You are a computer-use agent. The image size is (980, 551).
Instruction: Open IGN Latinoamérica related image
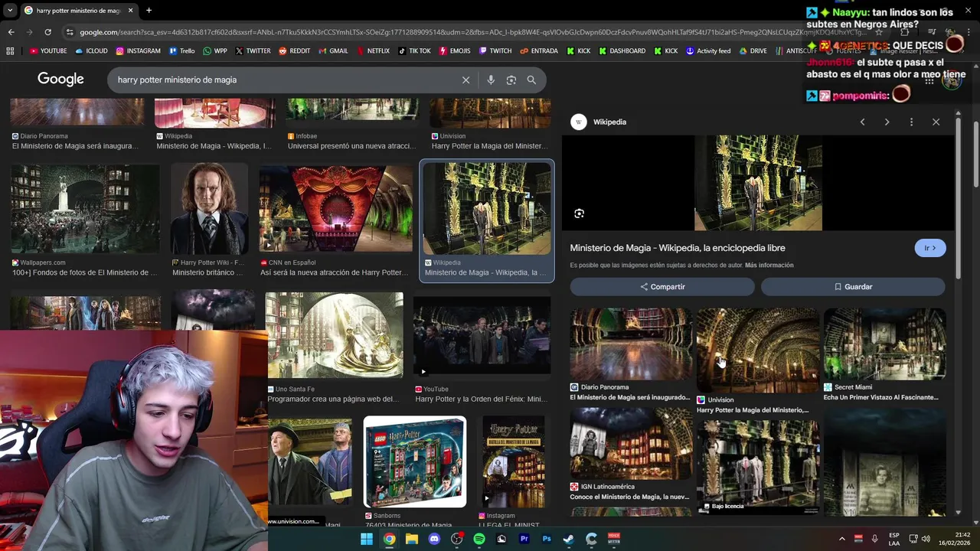(x=631, y=444)
